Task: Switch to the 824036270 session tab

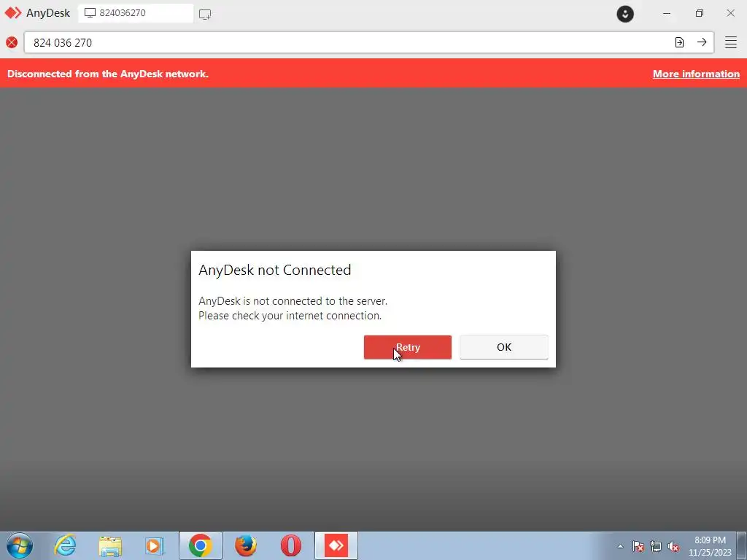Action: (135, 13)
